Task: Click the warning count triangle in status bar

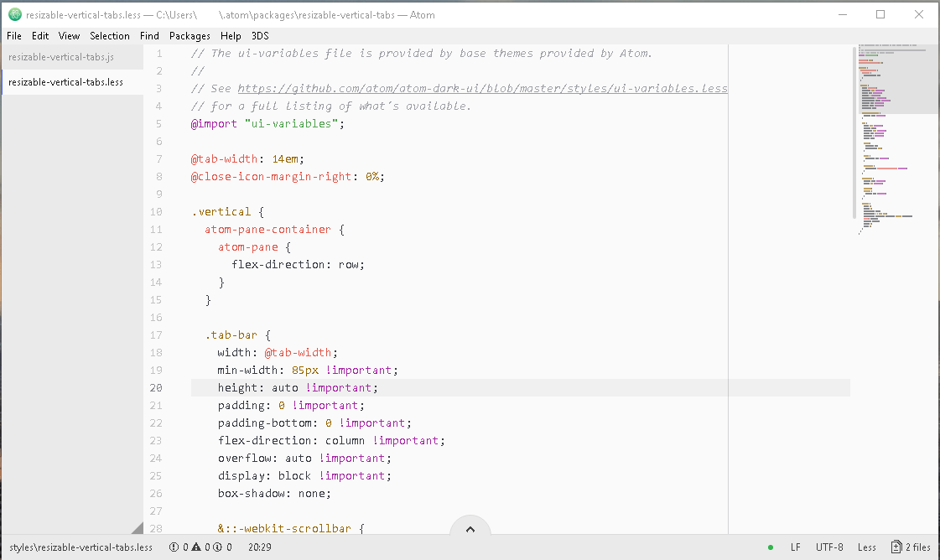Action: pyautogui.click(x=196, y=547)
